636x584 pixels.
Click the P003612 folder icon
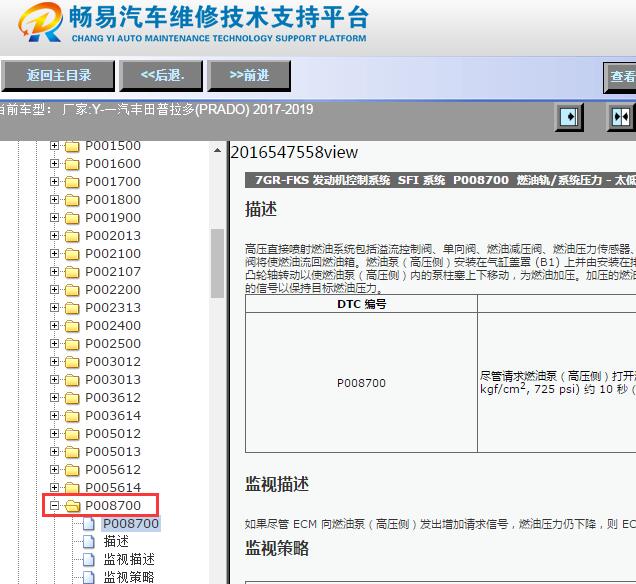(x=72, y=398)
